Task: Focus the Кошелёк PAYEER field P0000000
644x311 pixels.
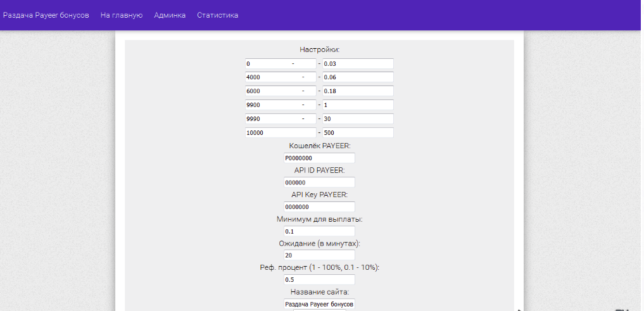Action: [320, 158]
